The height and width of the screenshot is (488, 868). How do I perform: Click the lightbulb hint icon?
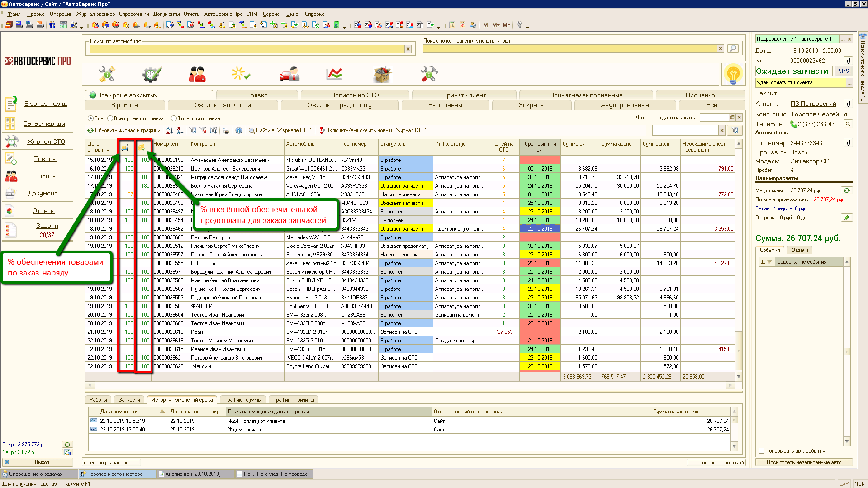733,74
